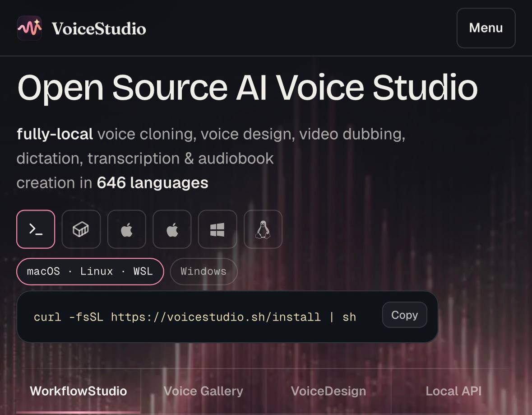Choose the Apple icon beside the container icon
The height and width of the screenshot is (415, 532).
[x=126, y=229]
